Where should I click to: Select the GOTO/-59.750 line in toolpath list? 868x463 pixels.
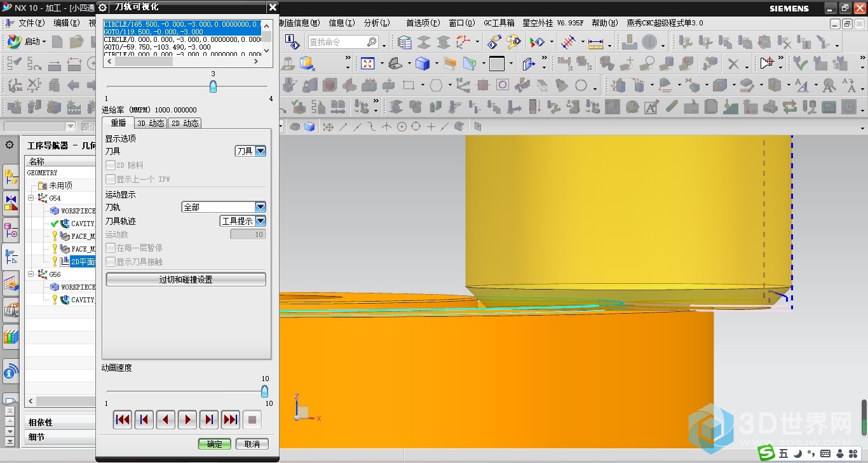click(182, 47)
